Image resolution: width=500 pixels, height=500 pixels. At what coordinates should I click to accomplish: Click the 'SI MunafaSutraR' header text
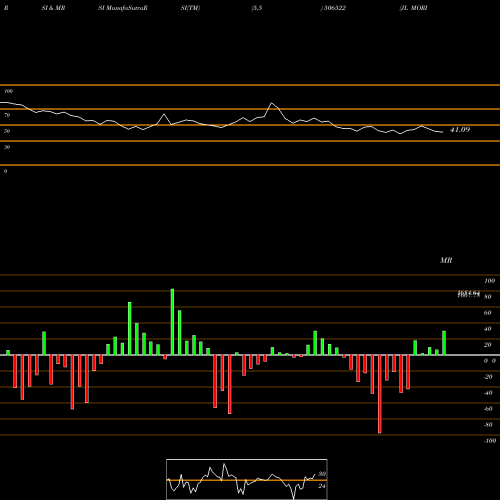(123, 8)
